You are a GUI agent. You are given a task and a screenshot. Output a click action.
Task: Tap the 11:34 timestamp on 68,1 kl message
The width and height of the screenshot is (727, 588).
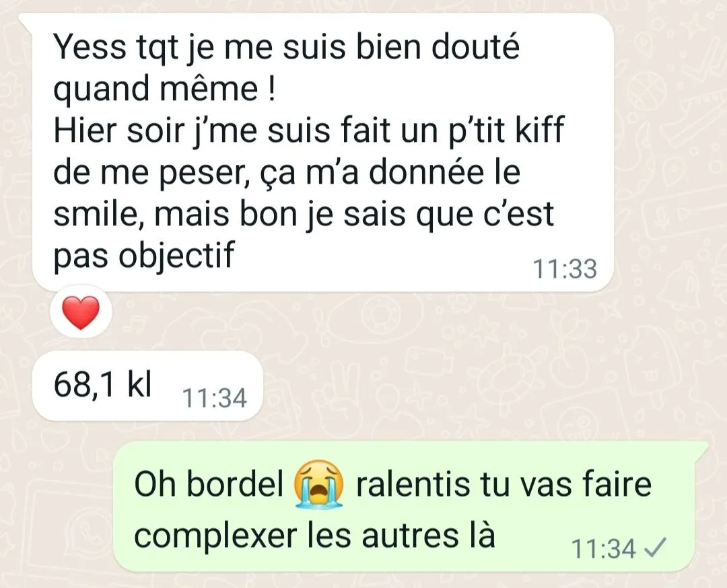[214, 398]
